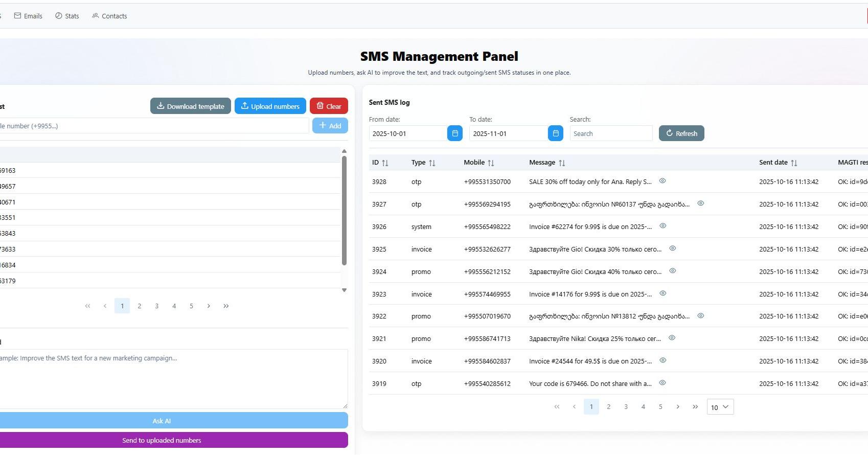The width and height of the screenshot is (868, 455).
Task: View full message for SMS 3928
Action: (x=663, y=181)
